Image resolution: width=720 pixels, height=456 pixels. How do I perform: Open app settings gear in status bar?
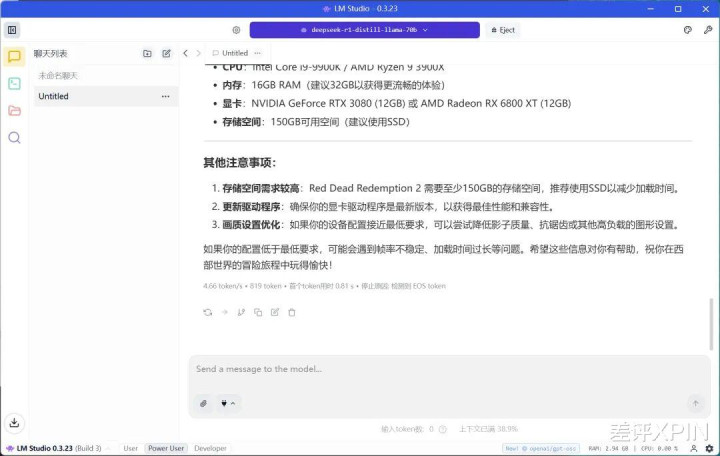[x=709, y=448]
